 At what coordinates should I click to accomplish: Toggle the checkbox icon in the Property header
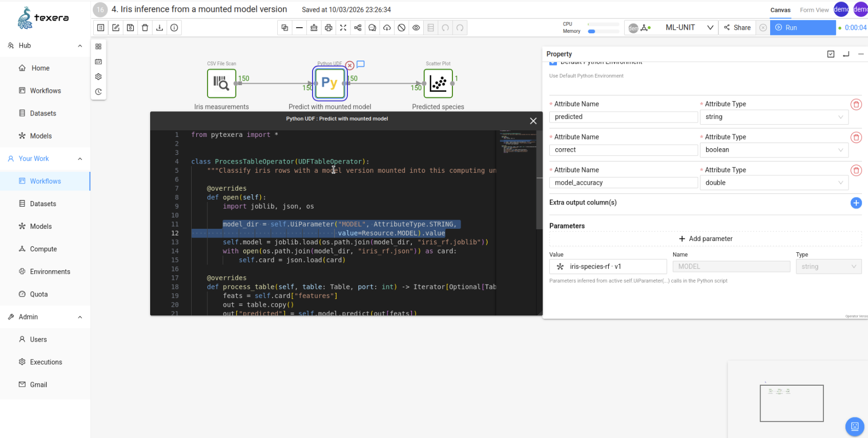tap(831, 54)
